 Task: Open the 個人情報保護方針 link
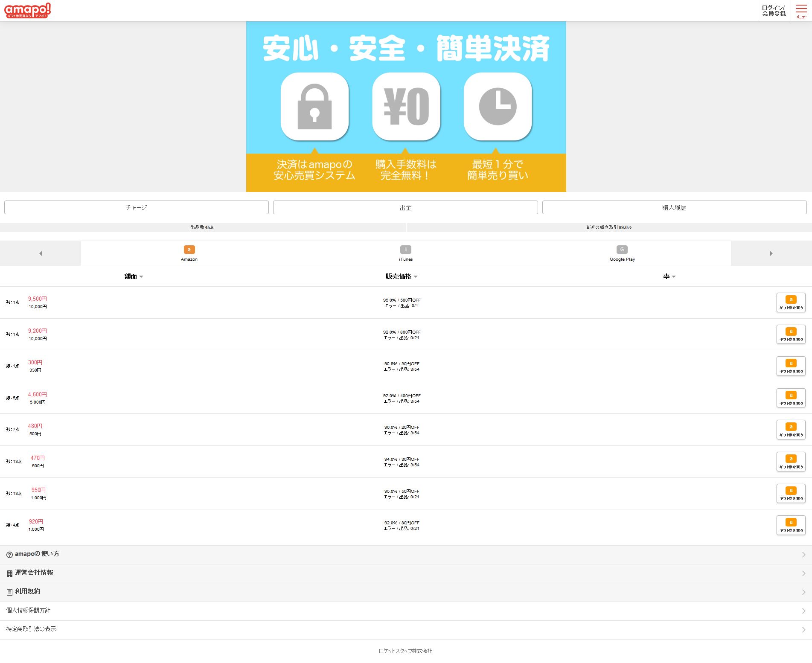406,611
